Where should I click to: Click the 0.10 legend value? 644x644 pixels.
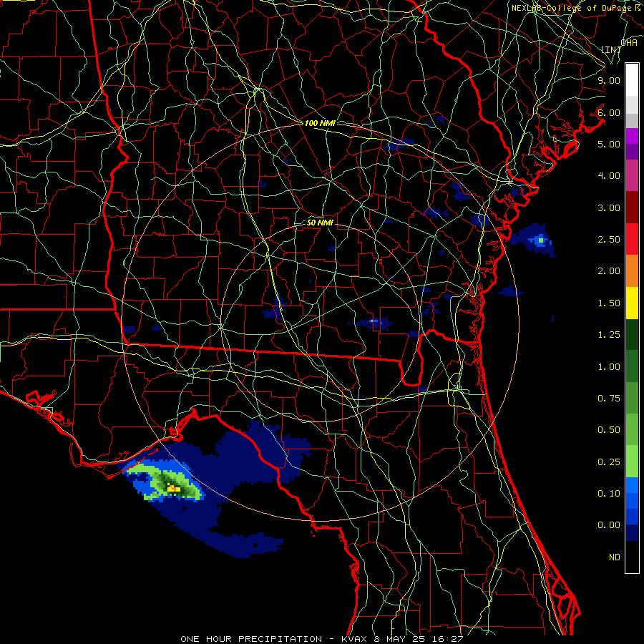tap(609, 494)
